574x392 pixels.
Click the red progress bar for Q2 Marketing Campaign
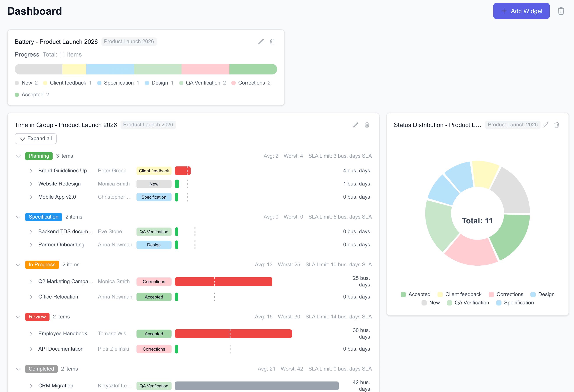point(223,281)
